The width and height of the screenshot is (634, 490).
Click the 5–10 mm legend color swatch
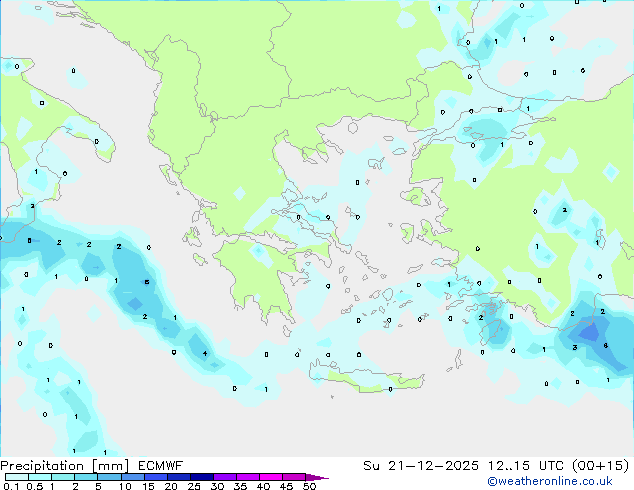(x=109, y=477)
